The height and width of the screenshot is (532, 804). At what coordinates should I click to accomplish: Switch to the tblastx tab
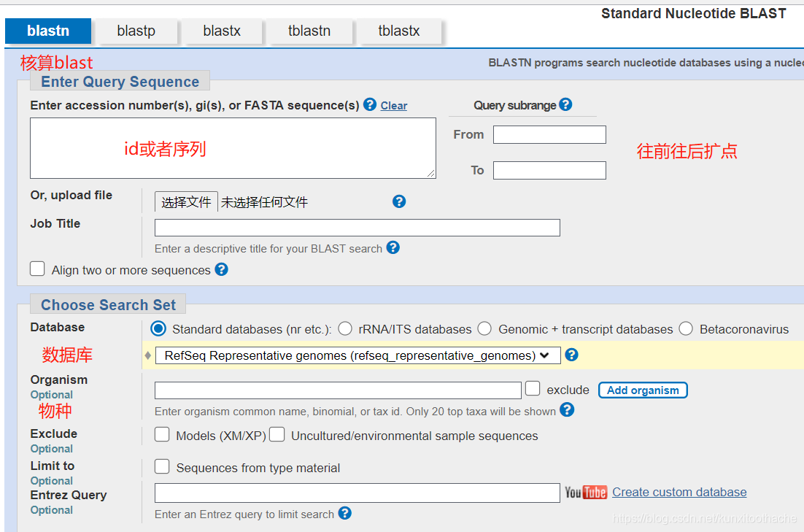click(x=399, y=31)
